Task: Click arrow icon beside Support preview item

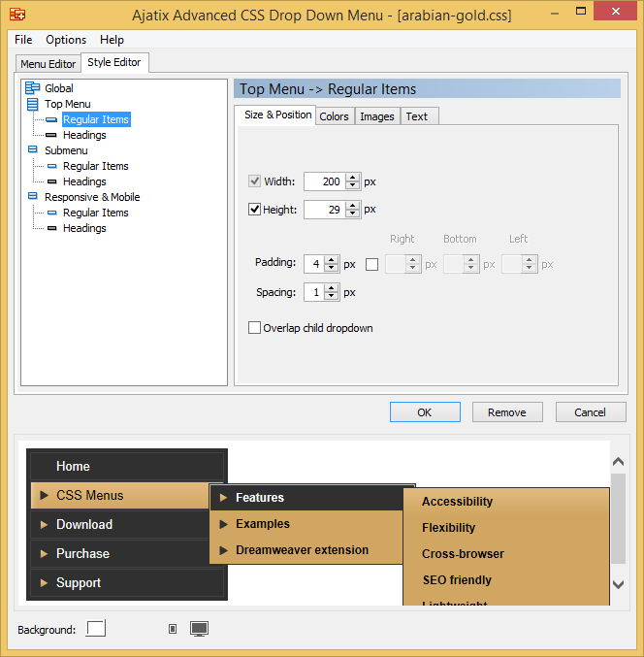Action: click(x=44, y=583)
